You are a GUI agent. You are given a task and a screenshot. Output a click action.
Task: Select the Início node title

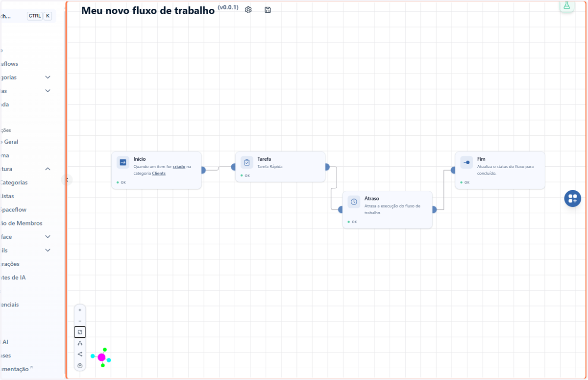point(139,159)
